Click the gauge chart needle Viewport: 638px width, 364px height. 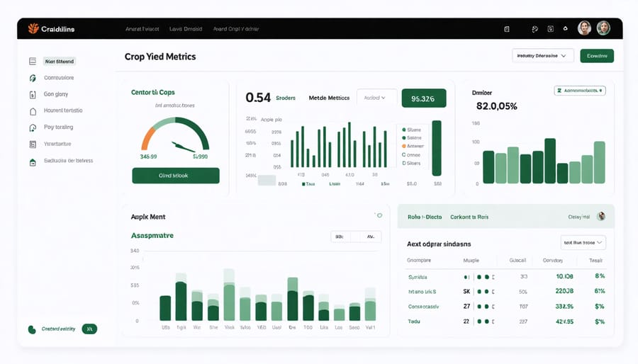[183, 147]
